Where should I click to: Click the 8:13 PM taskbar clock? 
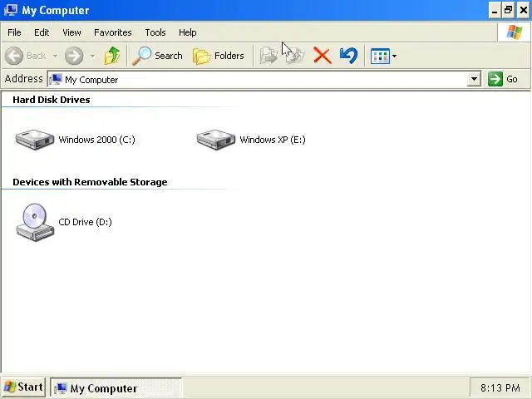click(x=500, y=388)
